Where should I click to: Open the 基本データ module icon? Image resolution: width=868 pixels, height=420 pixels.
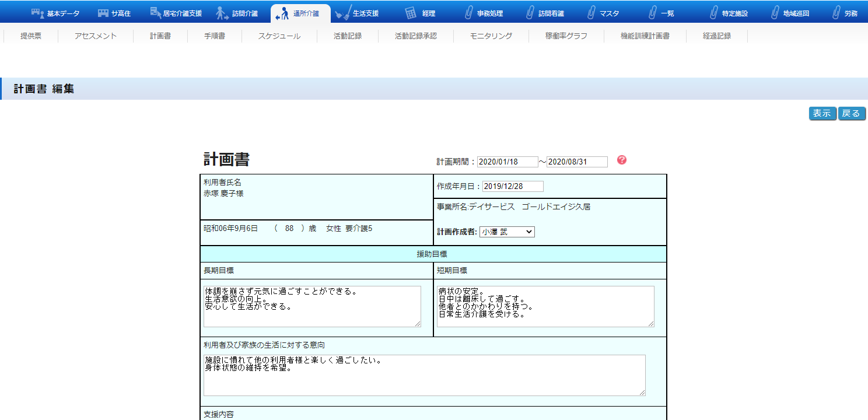pos(37,13)
